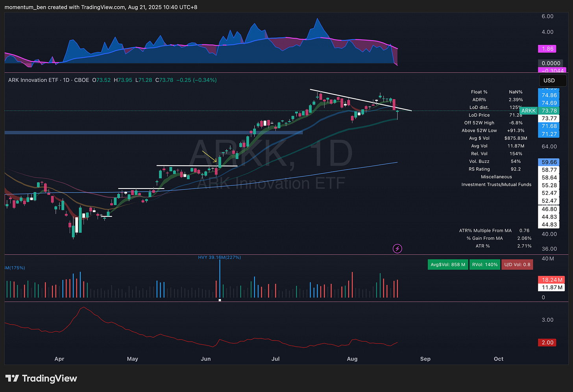The image size is (573, 392).
Task: Open the USD currency selector
Action: point(553,80)
